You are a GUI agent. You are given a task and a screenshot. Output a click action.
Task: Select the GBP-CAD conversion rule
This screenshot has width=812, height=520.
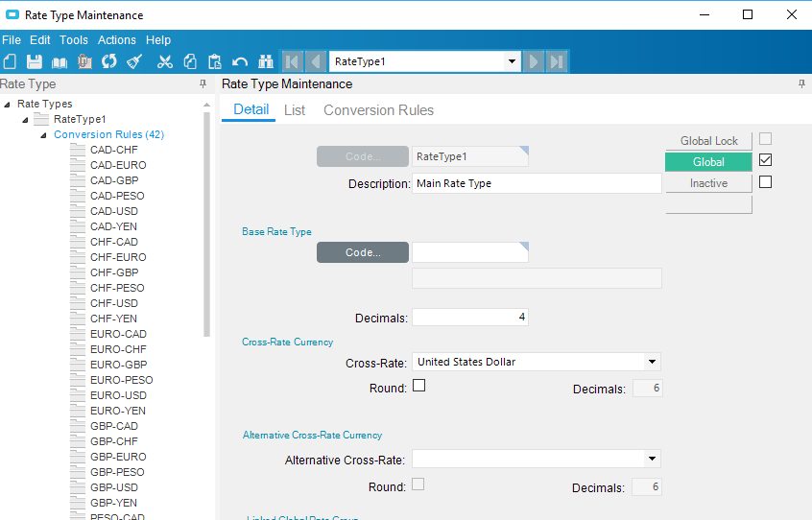[114, 426]
